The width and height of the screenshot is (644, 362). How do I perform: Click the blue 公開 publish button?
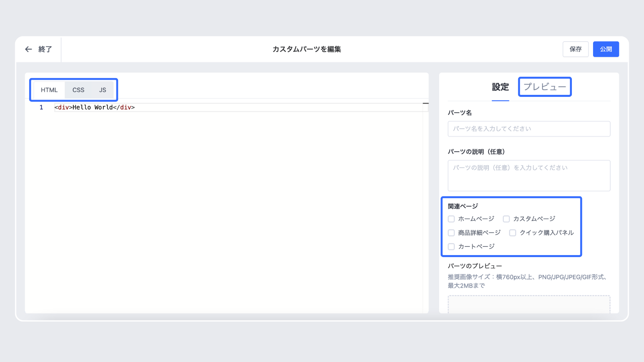pyautogui.click(x=606, y=49)
